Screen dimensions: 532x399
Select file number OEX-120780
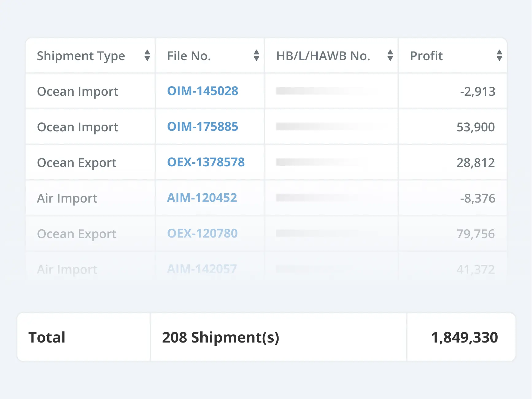(x=202, y=234)
